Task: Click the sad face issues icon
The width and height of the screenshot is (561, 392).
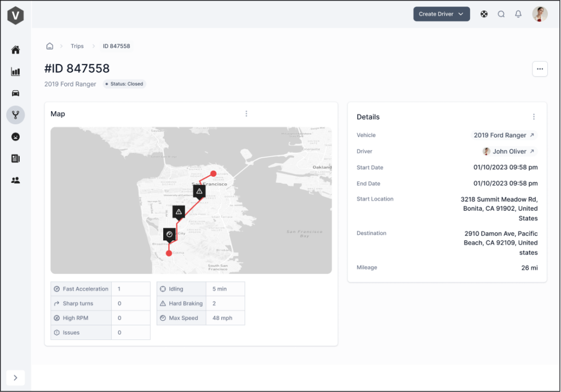Action: (x=15, y=137)
